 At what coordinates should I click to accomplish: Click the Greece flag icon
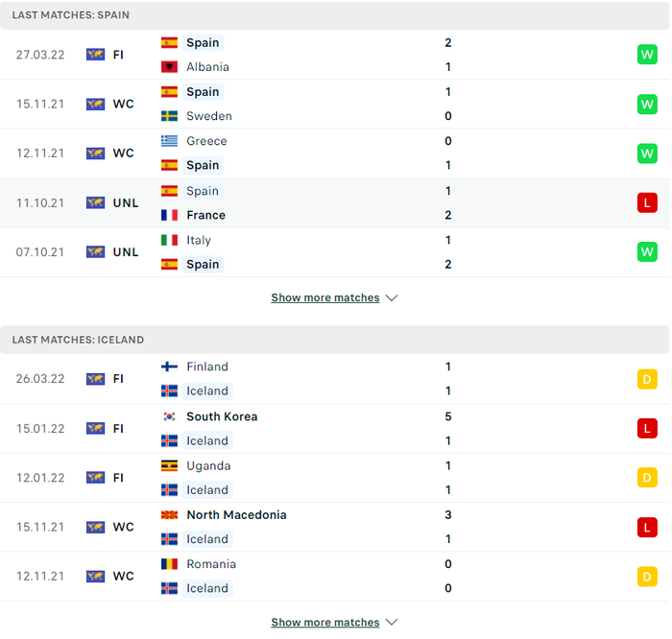tap(169, 141)
